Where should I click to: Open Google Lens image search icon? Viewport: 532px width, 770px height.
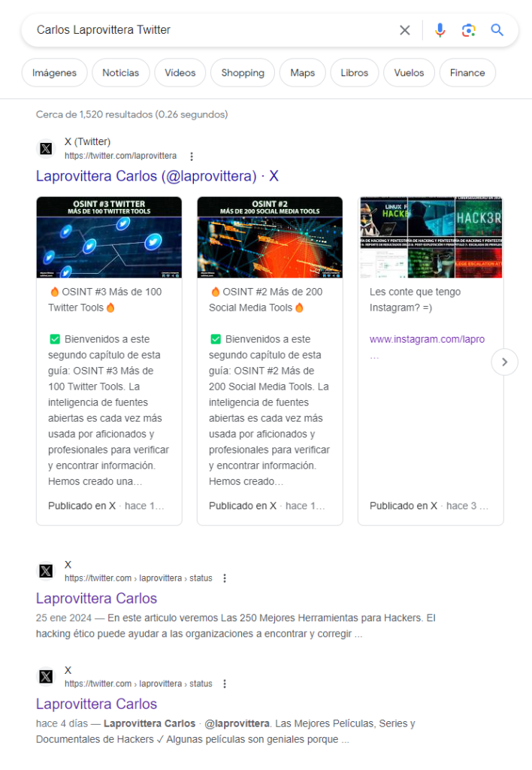[x=469, y=30]
